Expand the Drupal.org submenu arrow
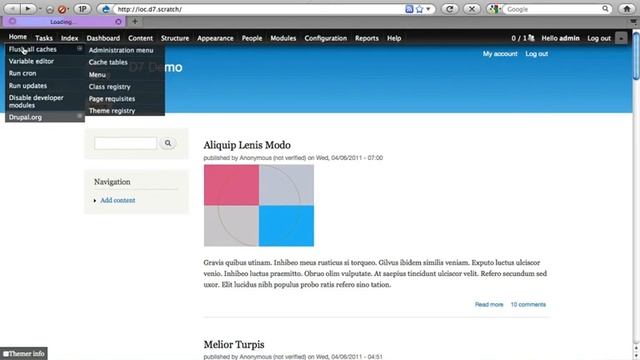 point(80,116)
